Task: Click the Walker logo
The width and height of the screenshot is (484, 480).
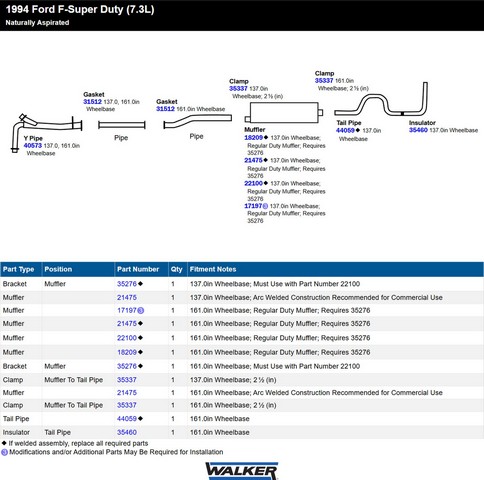Action: click(242, 471)
